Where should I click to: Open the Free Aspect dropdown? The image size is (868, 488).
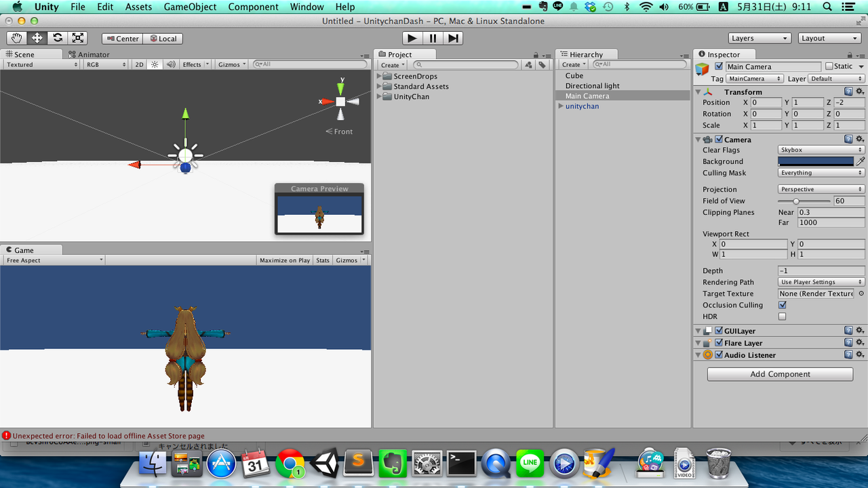(x=54, y=260)
